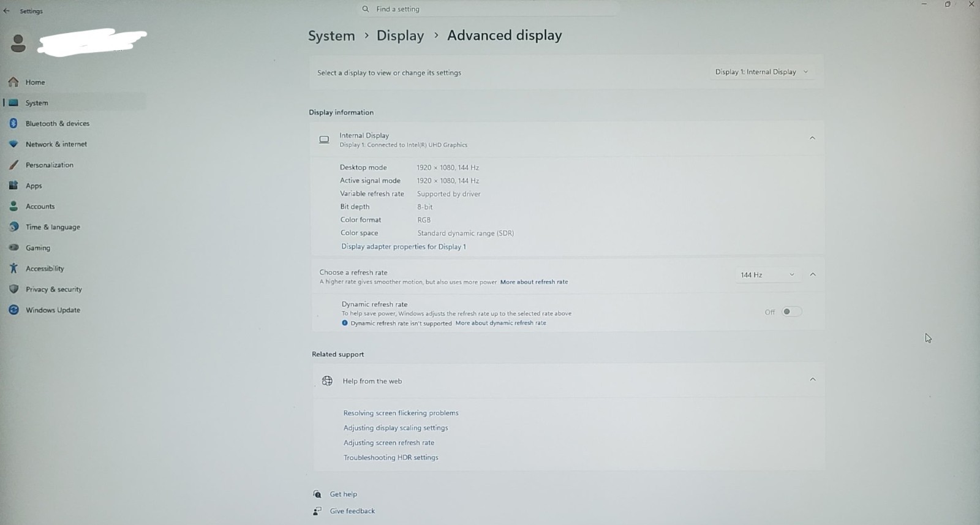Click 'Dynamic refresh rate isn't supported' text

pyautogui.click(x=401, y=323)
